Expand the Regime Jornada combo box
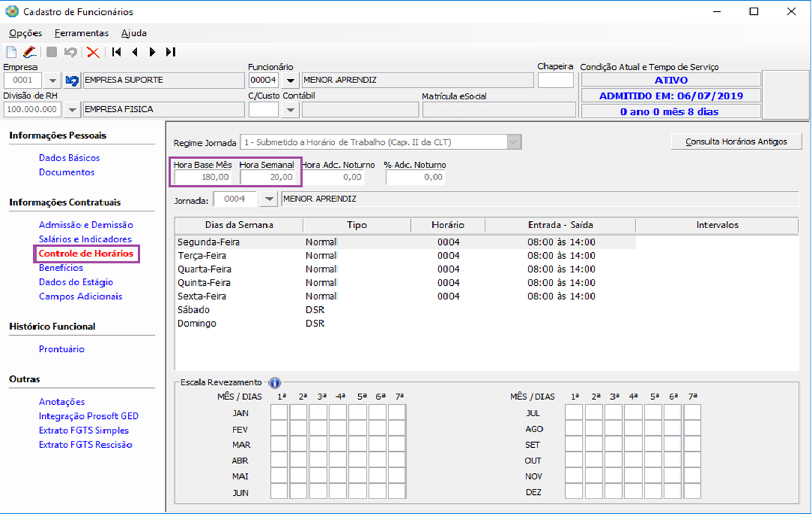Viewport: 812px width, 514px height. [514, 142]
